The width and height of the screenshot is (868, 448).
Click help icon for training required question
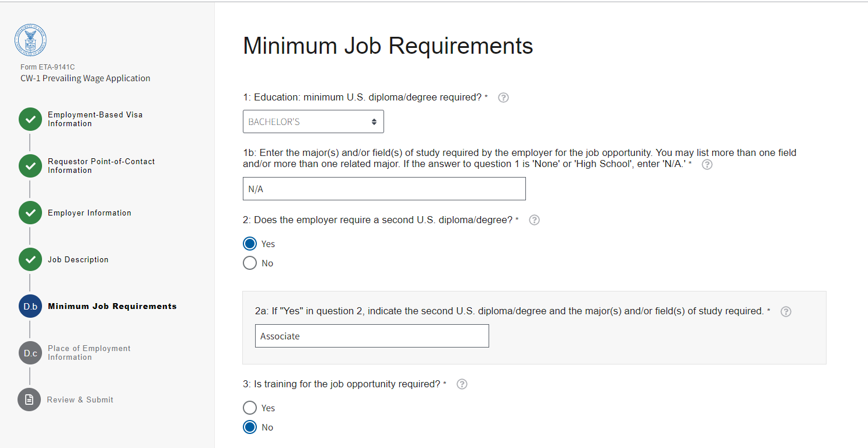(x=462, y=384)
